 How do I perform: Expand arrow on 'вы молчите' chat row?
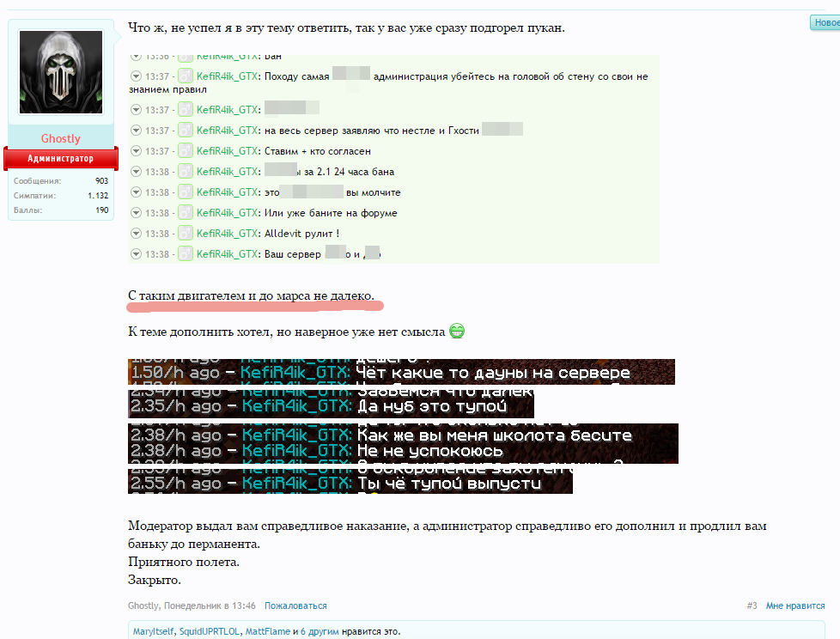(136, 192)
